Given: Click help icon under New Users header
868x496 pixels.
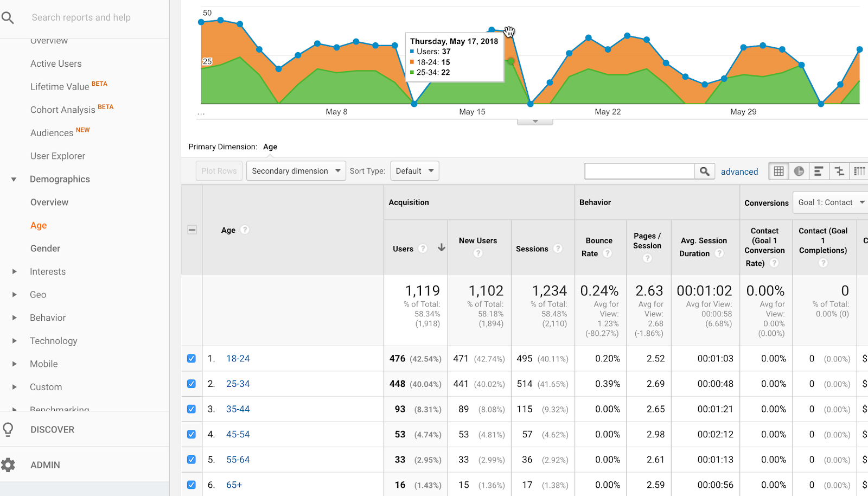Looking at the screenshot, I should pos(478,253).
